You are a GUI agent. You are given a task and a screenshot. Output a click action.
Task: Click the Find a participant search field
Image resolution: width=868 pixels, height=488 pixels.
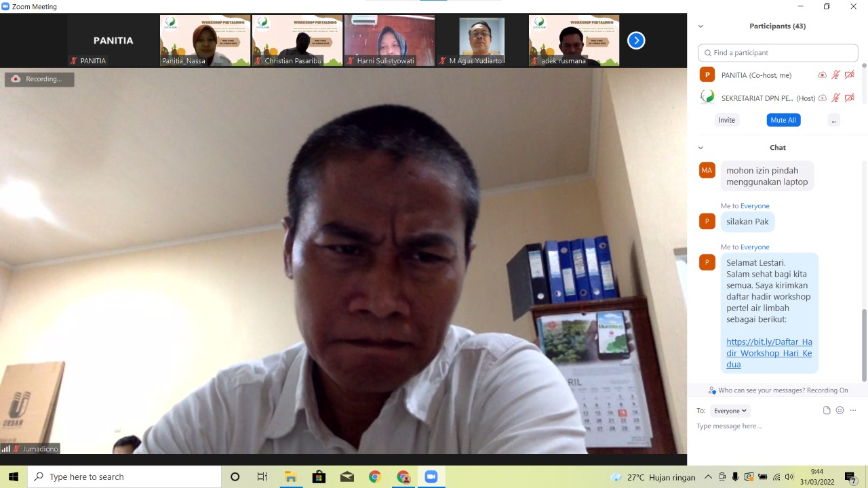(778, 53)
